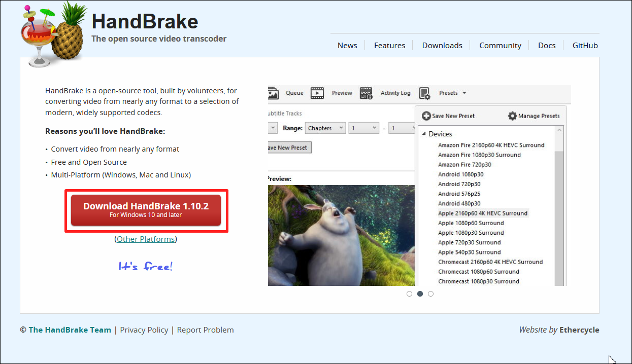The image size is (632, 364).
Task: Open the Features page
Action: point(389,46)
